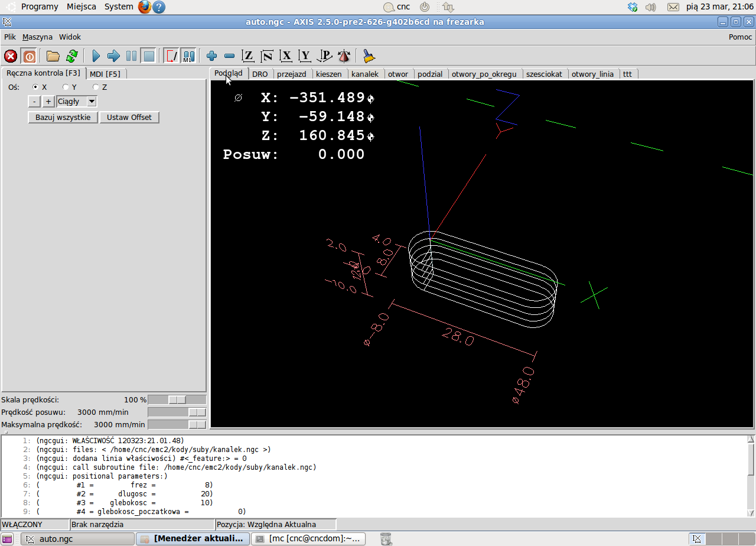Reload the current file

click(71, 56)
